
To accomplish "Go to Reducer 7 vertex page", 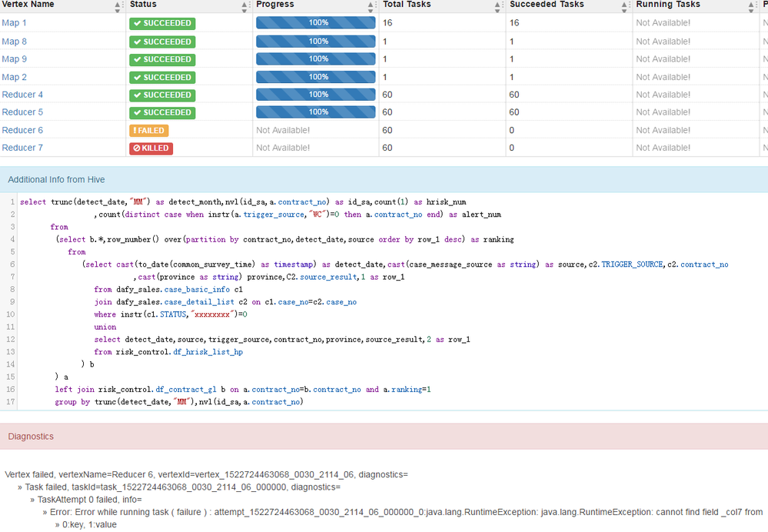I will click(x=22, y=148).
